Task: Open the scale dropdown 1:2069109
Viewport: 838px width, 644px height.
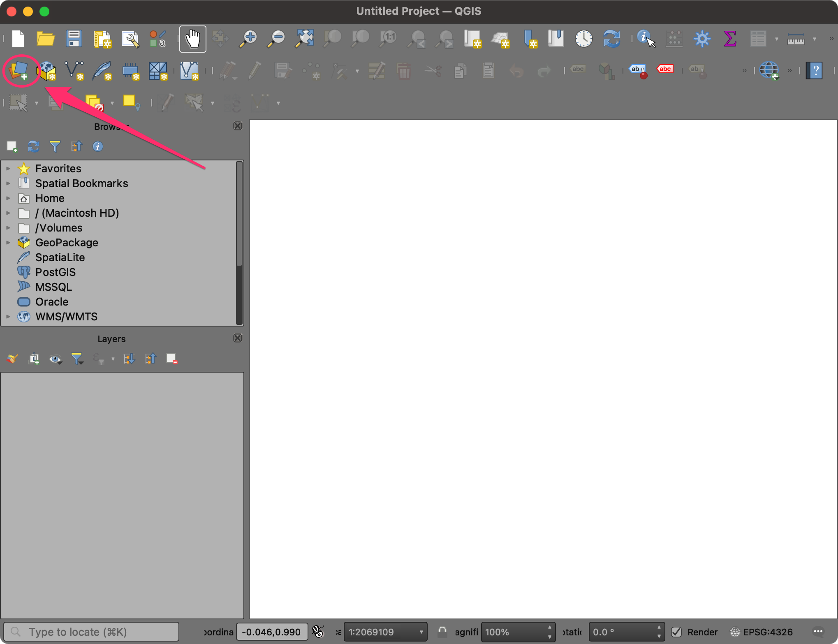Action: pyautogui.click(x=385, y=632)
